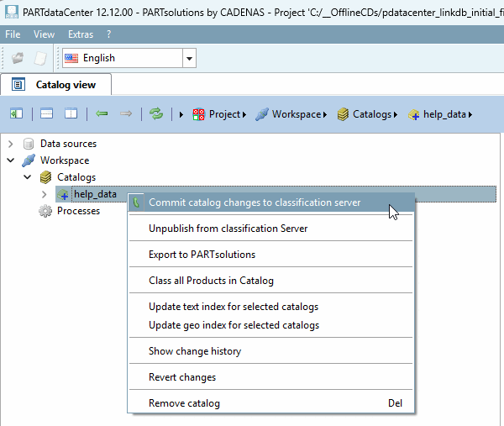Click the help_data catalog tree icon
504x426 pixels.
(63, 194)
